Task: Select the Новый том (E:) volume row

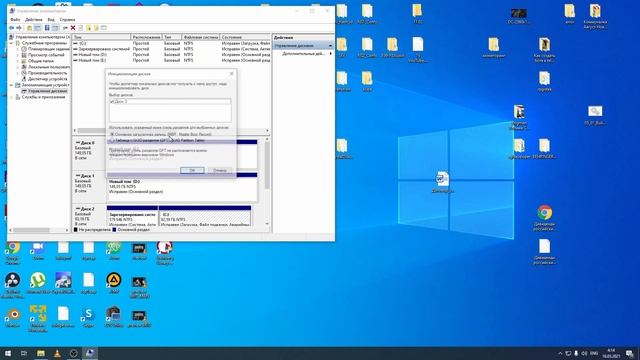Action: 171,60
